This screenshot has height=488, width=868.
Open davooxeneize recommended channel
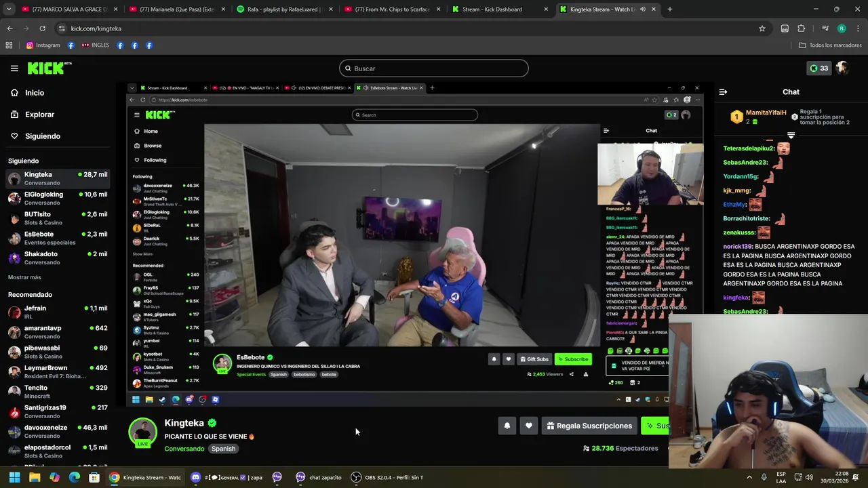pos(58,431)
